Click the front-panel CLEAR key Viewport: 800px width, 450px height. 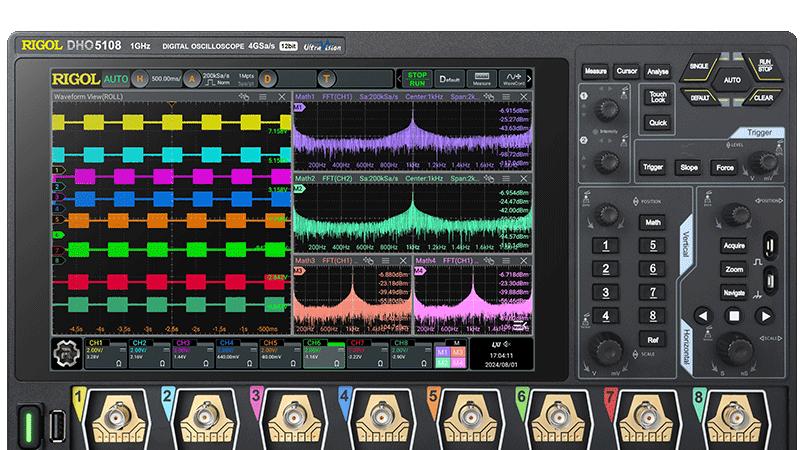[x=764, y=97]
